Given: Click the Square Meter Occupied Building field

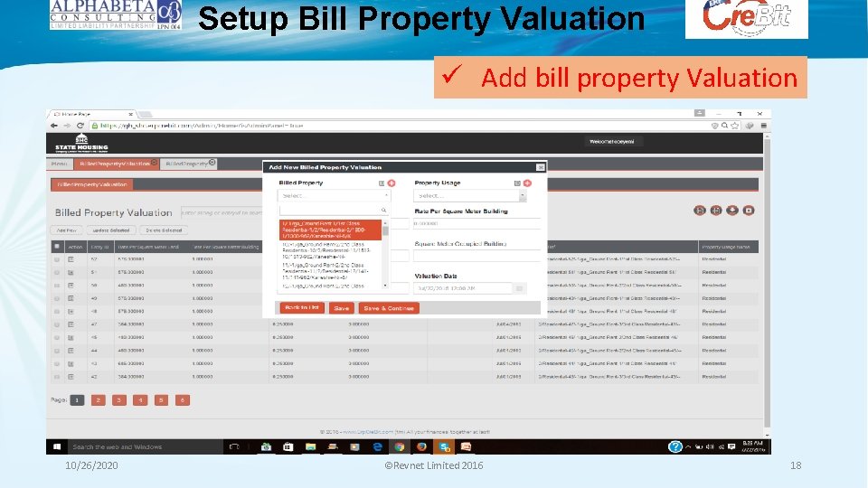Looking at the screenshot, I should (476, 256).
